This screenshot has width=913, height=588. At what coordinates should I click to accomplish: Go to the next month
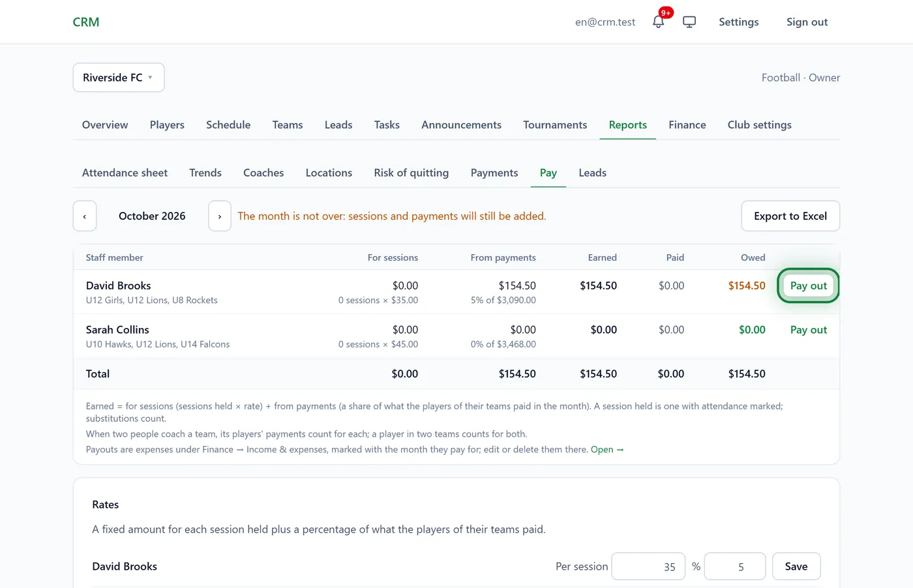220,216
